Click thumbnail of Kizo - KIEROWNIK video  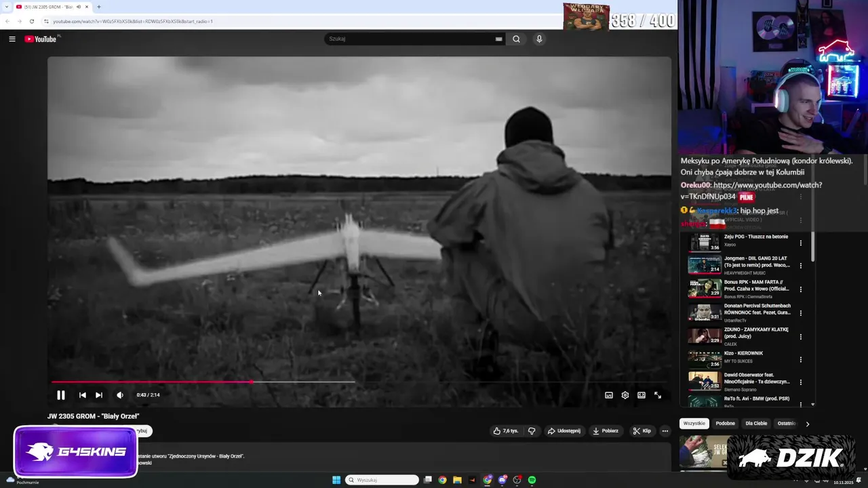click(x=705, y=359)
